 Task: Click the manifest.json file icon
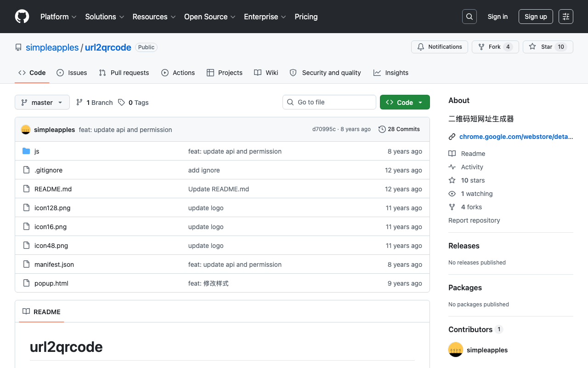pyautogui.click(x=26, y=264)
